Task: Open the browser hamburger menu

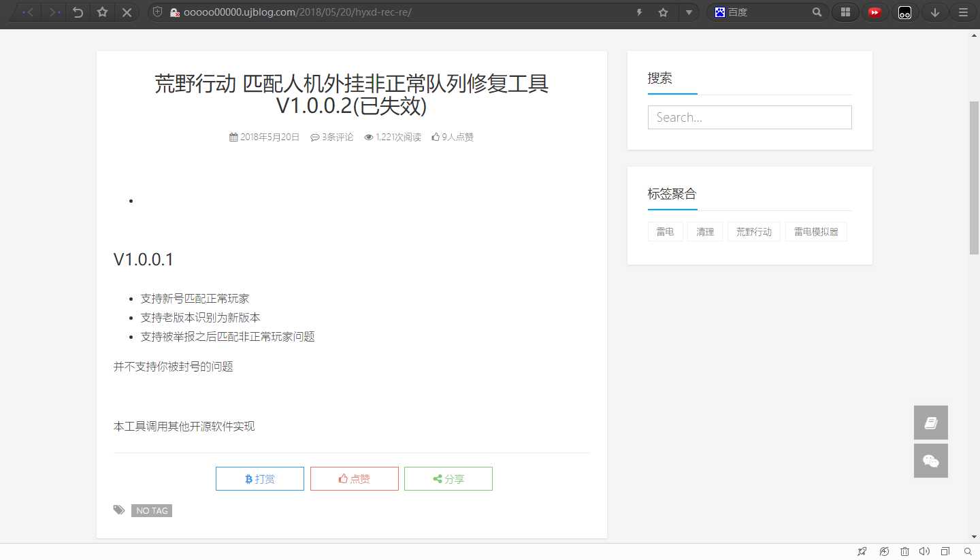Action: (x=962, y=12)
